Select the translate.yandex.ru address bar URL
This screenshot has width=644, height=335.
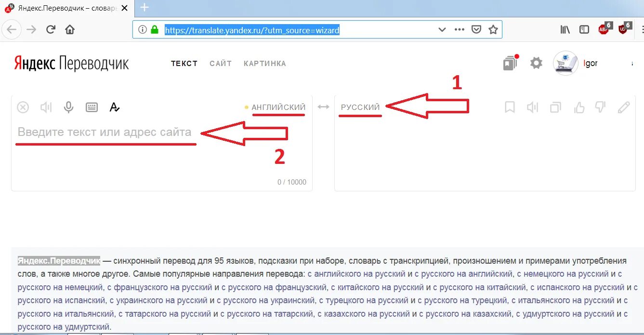[252, 30]
